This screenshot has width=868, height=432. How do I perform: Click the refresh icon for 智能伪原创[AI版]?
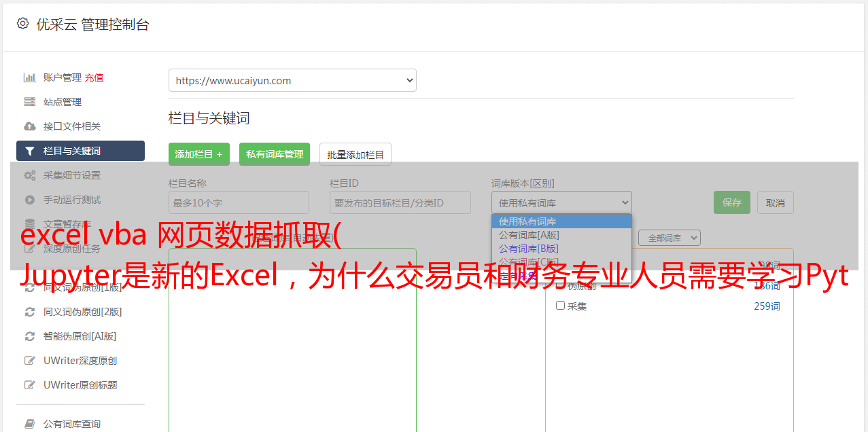pyautogui.click(x=29, y=336)
